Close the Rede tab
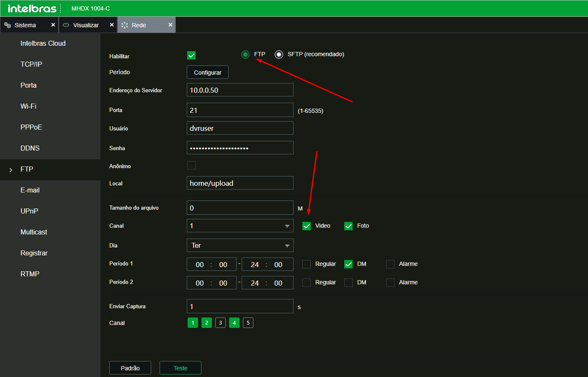Screen dimensions: 588x377 tap(170, 25)
